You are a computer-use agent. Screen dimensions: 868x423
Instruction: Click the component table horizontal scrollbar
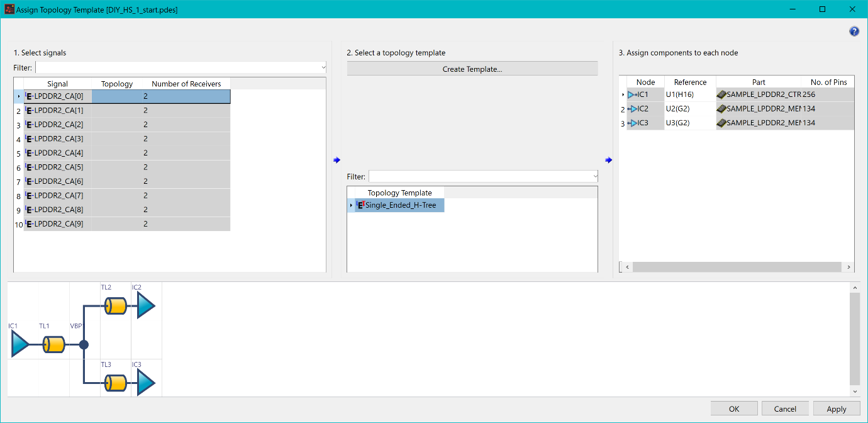(736, 268)
